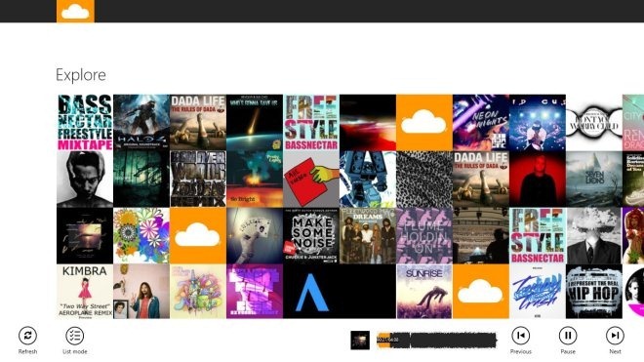Screen dimensions: 644x362
Task: Click the Explore heading
Action: click(x=81, y=75)
